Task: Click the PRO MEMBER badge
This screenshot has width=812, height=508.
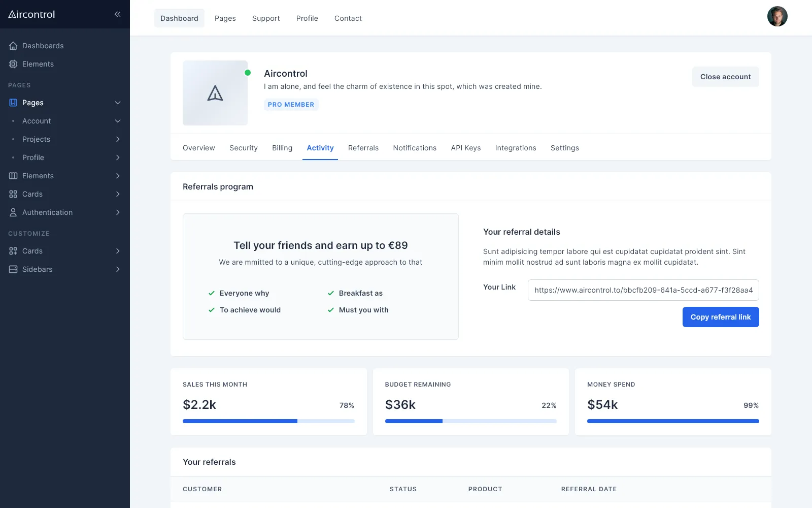Action: (291, 105)
